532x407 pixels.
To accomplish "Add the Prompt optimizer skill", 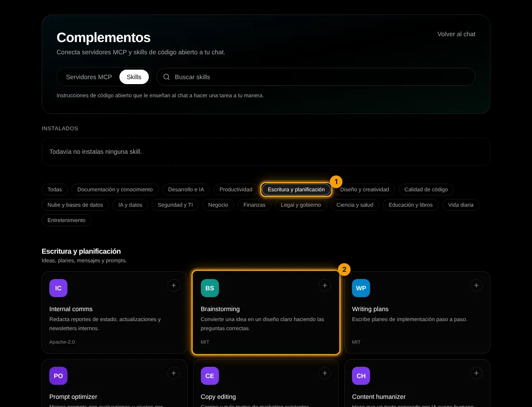I will click(173, 373).
